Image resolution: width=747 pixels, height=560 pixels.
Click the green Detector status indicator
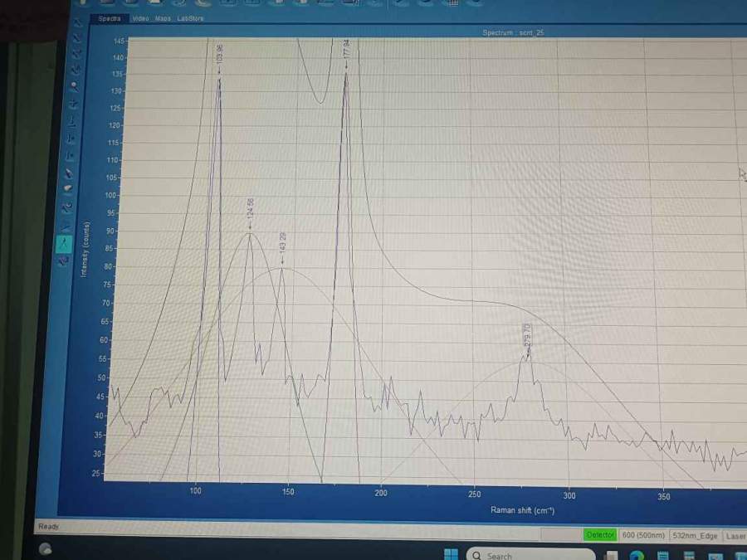tap(600, 535)
